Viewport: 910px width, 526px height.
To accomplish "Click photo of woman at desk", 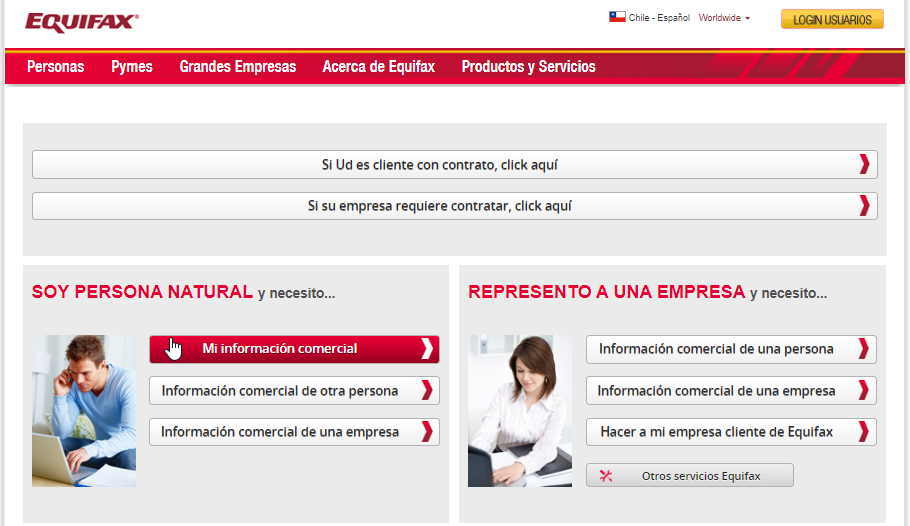I will [x=520, y=410].
